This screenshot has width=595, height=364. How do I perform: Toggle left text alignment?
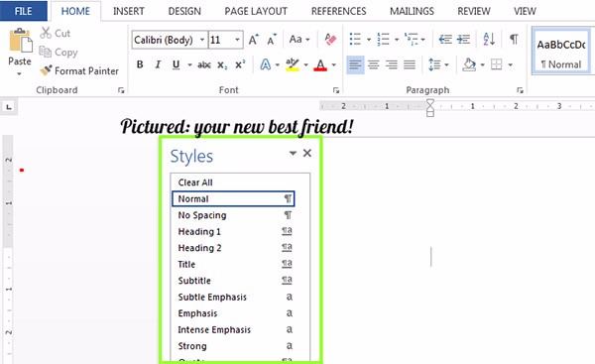[355, 64]
